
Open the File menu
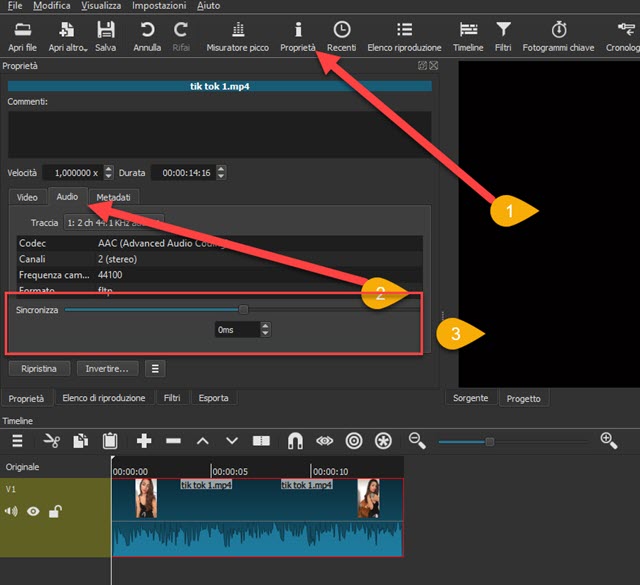[15, 6]
